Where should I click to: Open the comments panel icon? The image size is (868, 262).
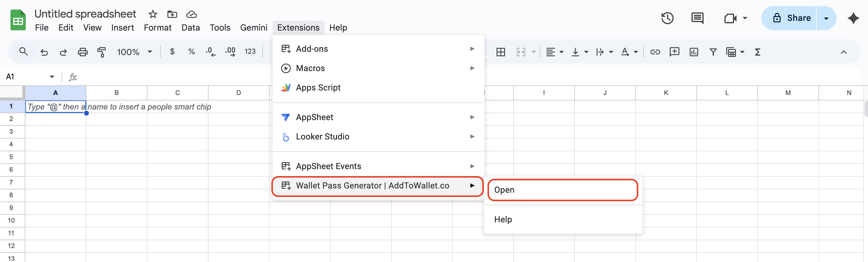coord(697,18)
